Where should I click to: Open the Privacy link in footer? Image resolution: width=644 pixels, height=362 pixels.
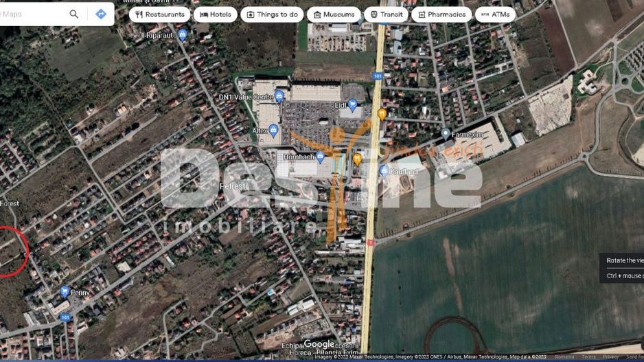click(610, 357)
